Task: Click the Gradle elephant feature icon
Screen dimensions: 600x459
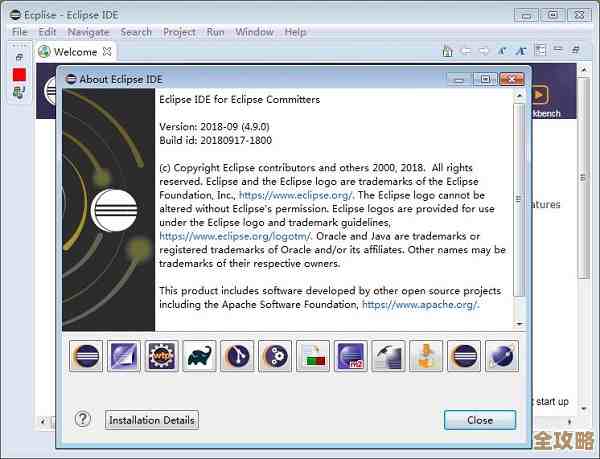Action: pyautogui.click(x=198, y=355)
